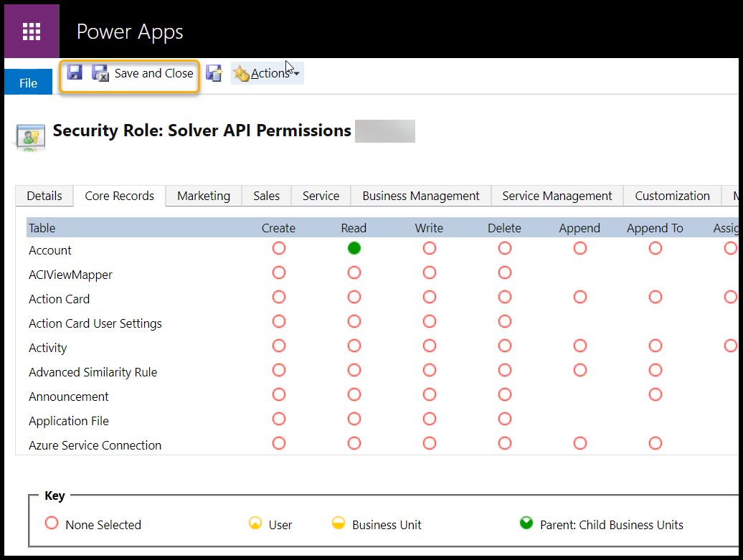This screenshot has height=560, width=743.
Task: Open the File menu
Action: (29, 83)
